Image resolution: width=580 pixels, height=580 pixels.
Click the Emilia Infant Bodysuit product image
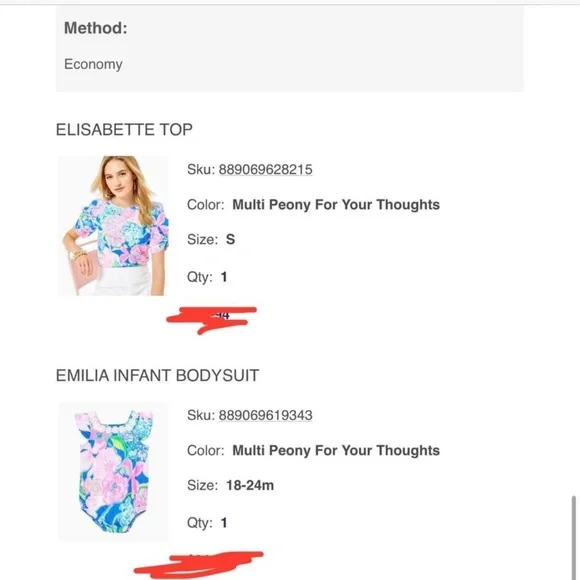tap(113, 472)
